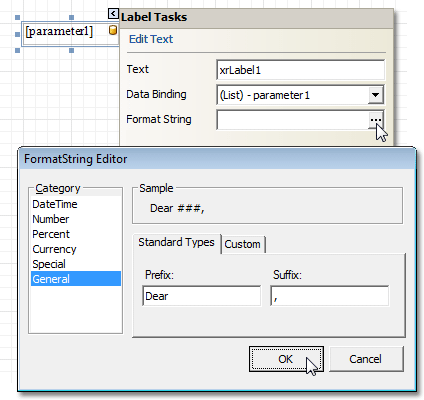Click the Prefix field containing Dear
The height and width of the screenshot is (400, 424).
coord(201,296)
